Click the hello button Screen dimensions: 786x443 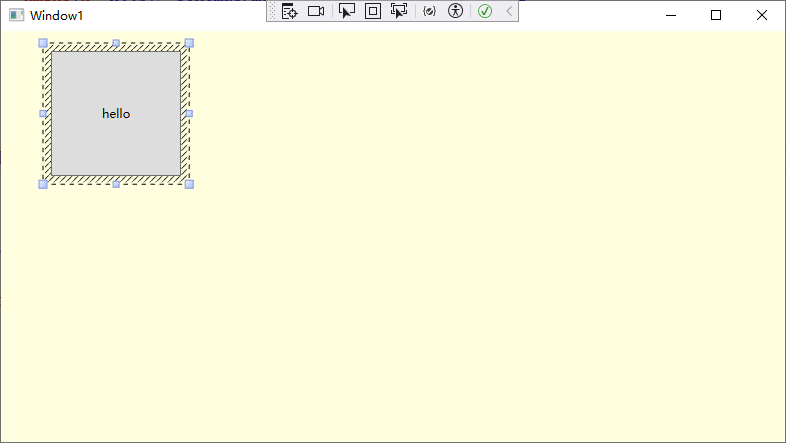coord(116,114)
